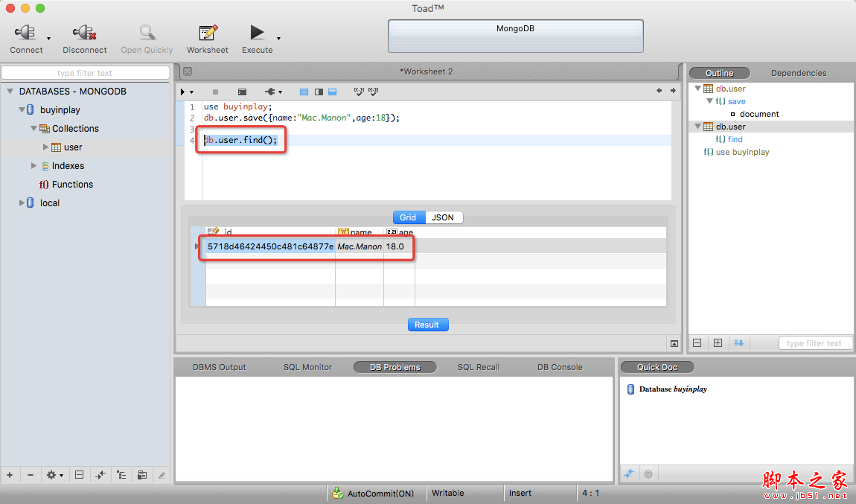Expand the Indexes node triangle
The height and width of the screenshot is (504, 856).
tap(33, 165)
